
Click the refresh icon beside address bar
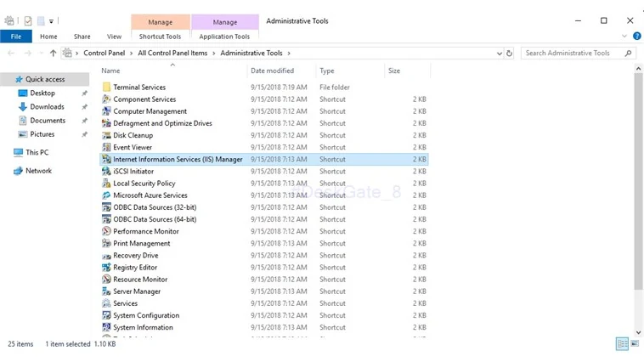click(x=509, y=53)
